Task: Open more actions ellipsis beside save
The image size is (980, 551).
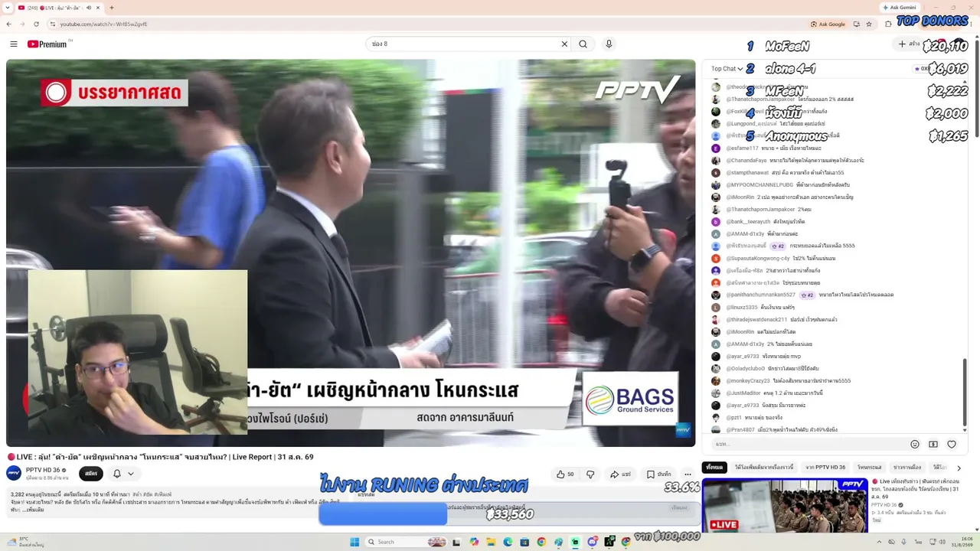Action: (x=688, y=474)
